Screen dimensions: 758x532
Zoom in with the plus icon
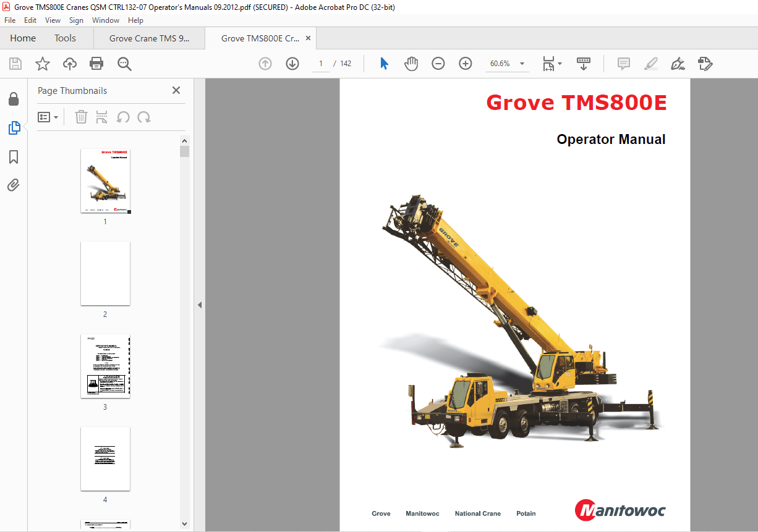466,64
